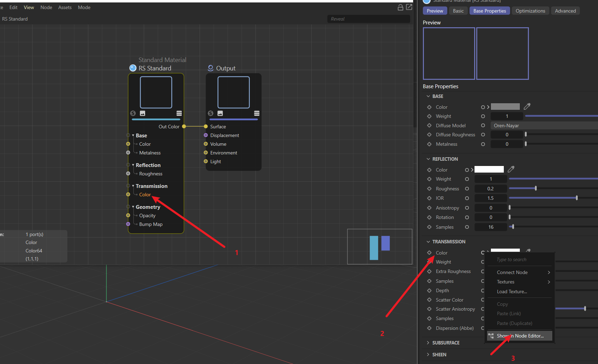Collapse the BASE section
The width and height of the screenshot is (598, 364).
(x=428, y=96)
